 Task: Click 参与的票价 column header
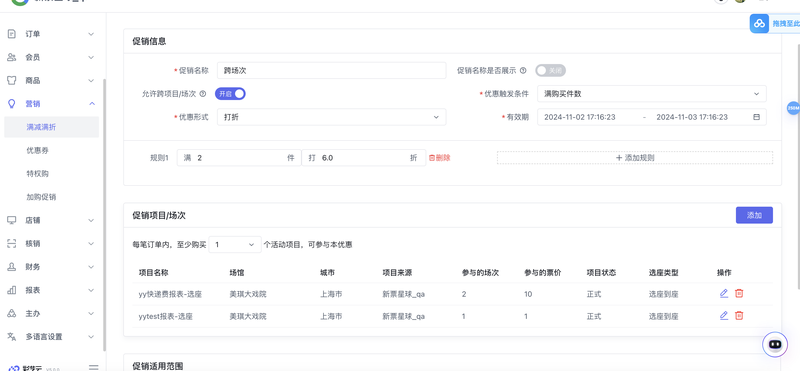point(543,273)
